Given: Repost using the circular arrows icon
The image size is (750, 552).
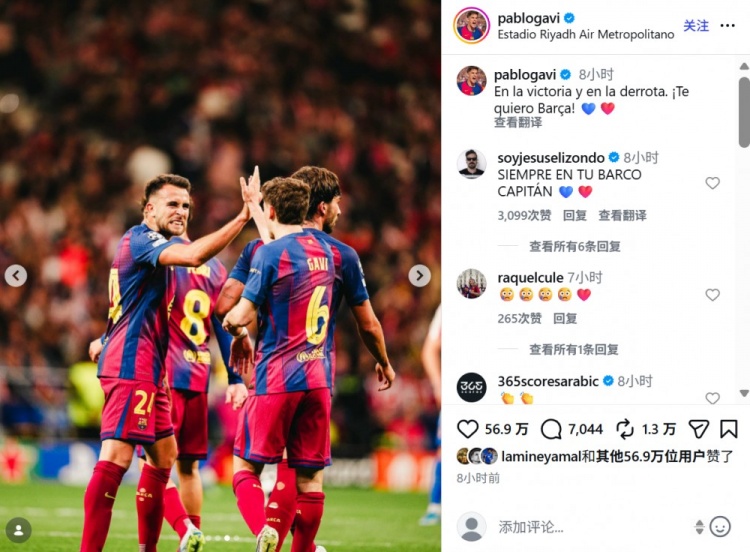Looking at the screenshot, I should [625, 429].
